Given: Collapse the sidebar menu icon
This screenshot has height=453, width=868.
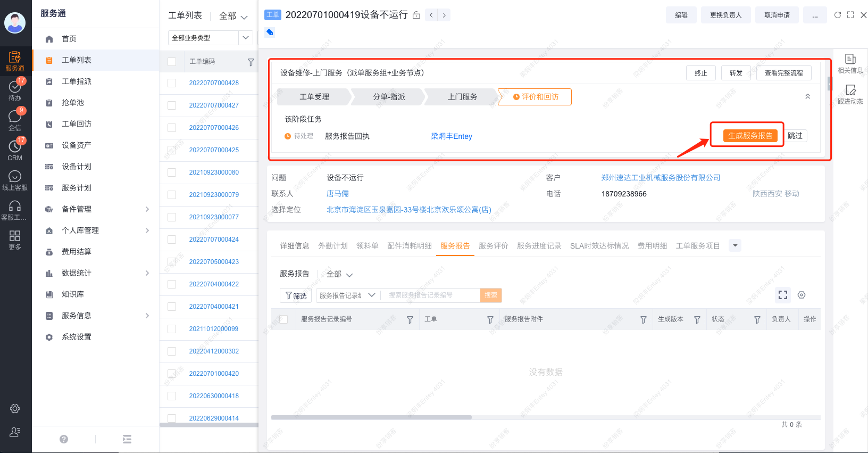Looking at the screenshot, I should 127,439.
